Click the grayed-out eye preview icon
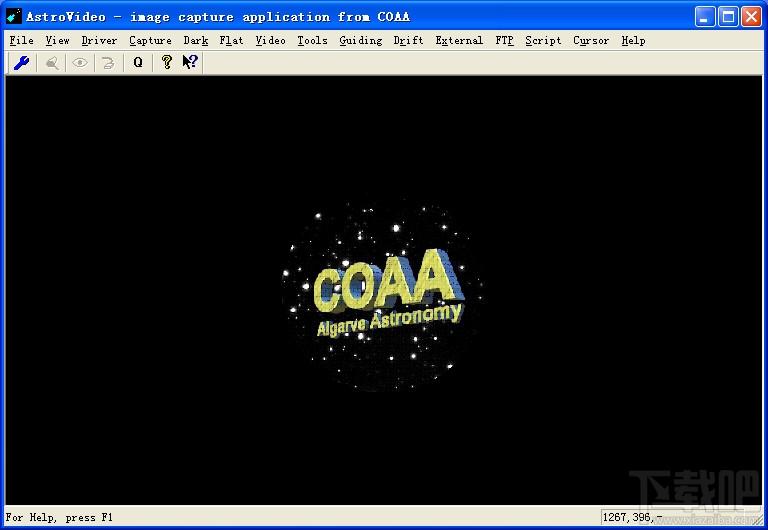768x530 pixels. 80,63
